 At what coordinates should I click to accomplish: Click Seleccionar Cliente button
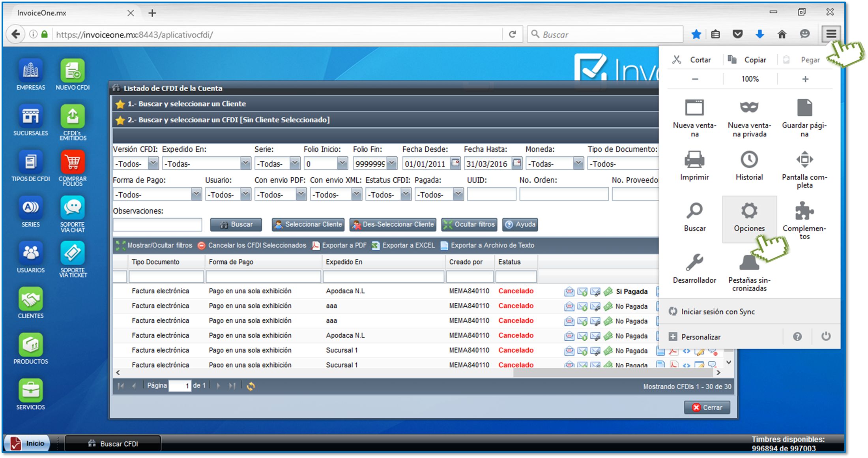point(308,224)
